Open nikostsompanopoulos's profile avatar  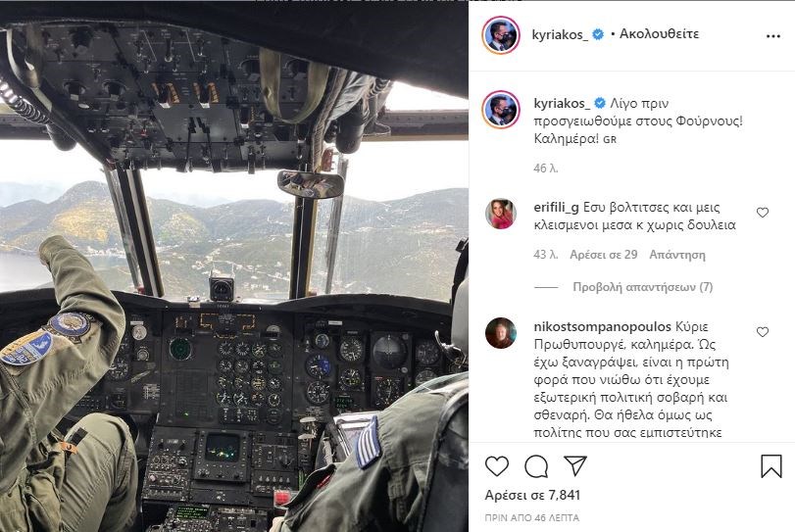(500, 333)
